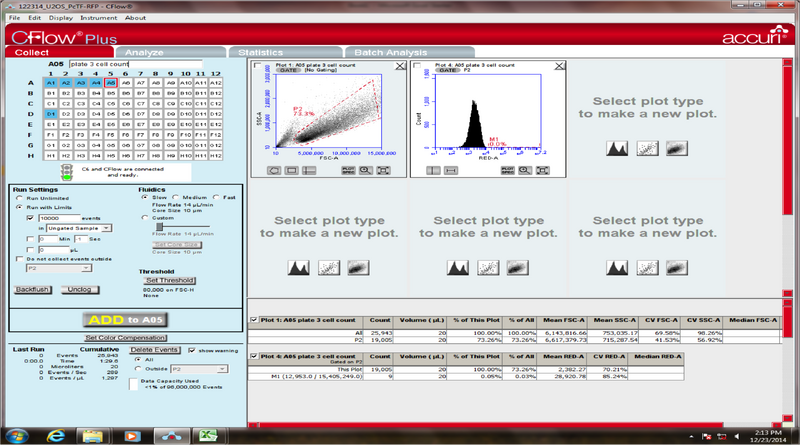
Task: Toggle the 'show warning' checkbox
Action: click(192, 351)
